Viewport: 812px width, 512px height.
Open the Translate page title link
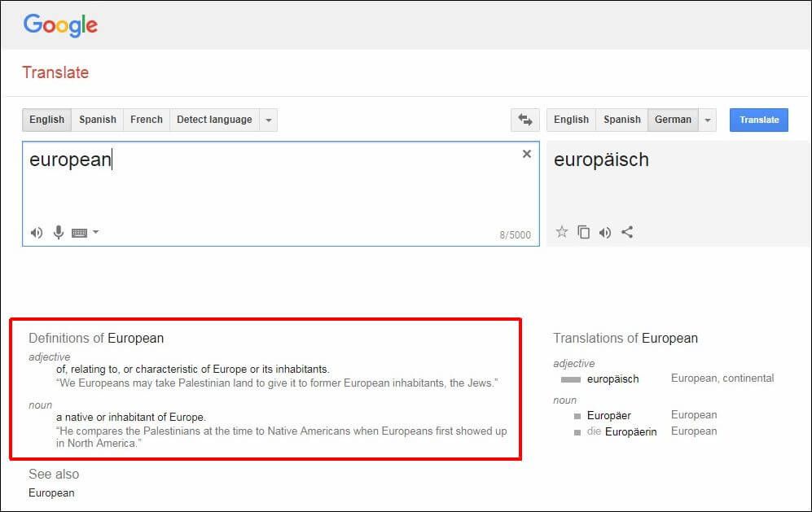click(55, 72)
